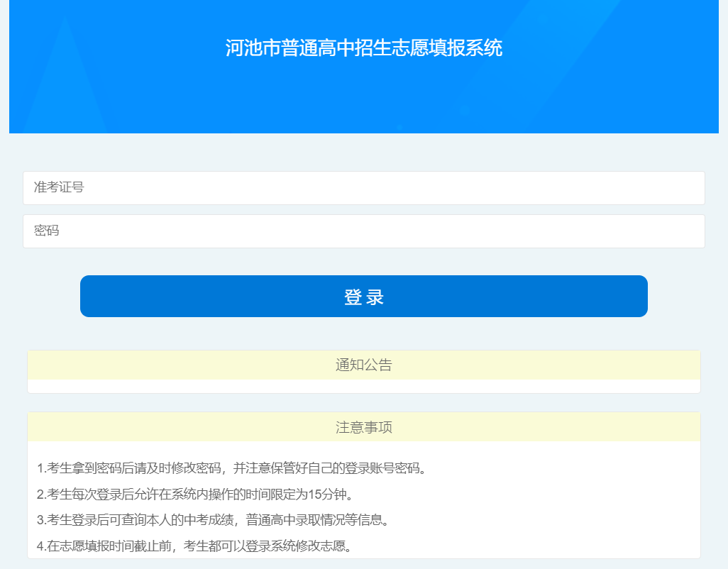The width and height of the screenshot is (728, 569).
Task: Click note 4 about modifying choices before deadline
Action: pyautogui.click(x=194, y=546)
